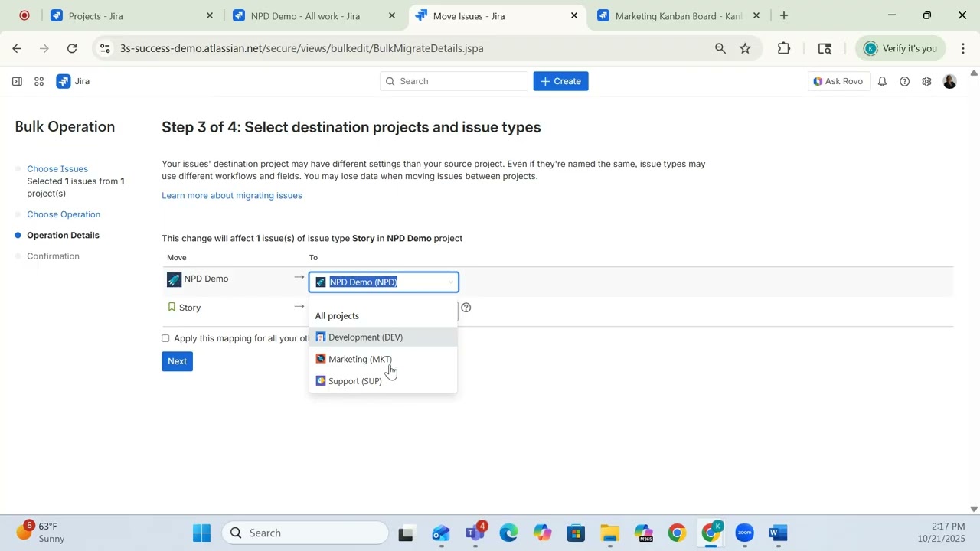Screen dimensions: 980x551
Task: Check Apply this mapping for all checkbox
Action: [165, 338]
